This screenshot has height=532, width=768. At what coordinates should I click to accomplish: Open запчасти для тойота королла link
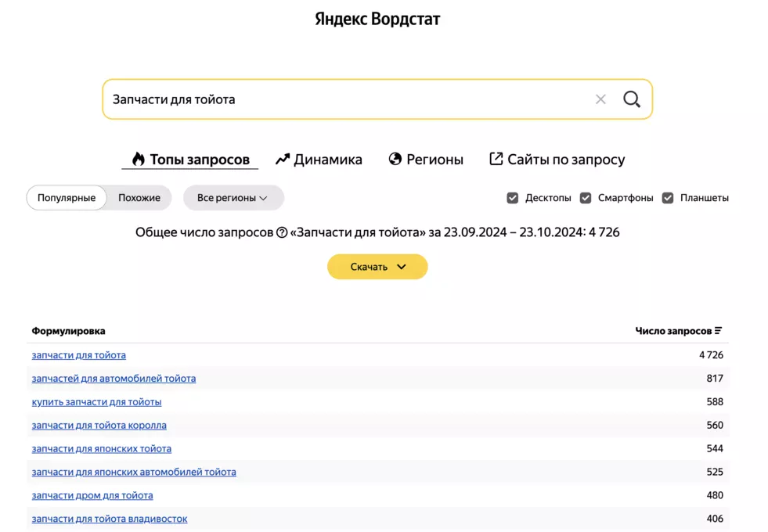coord(99,426)
